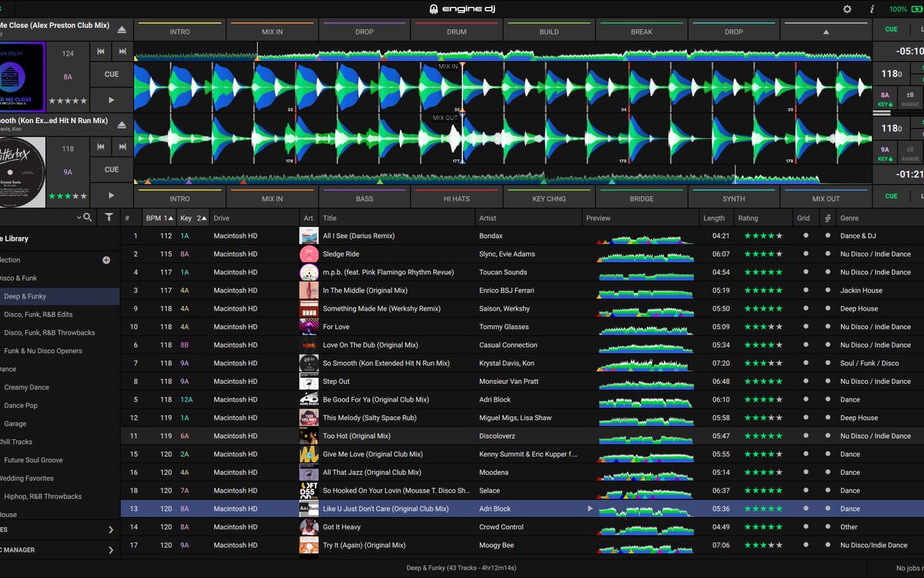The image size is (924, 578).
Task: Trigger bottom deck SYNTH hot cue
Action: (734, 198)
